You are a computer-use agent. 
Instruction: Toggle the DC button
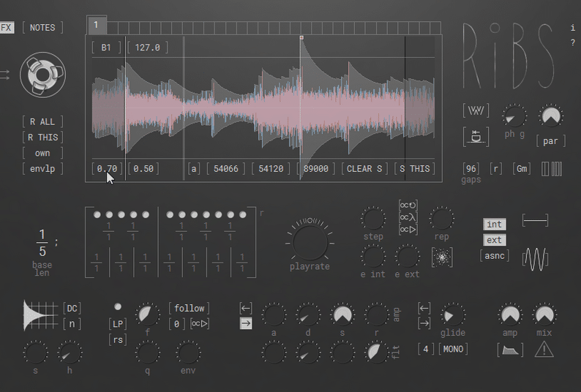point(72,309)
